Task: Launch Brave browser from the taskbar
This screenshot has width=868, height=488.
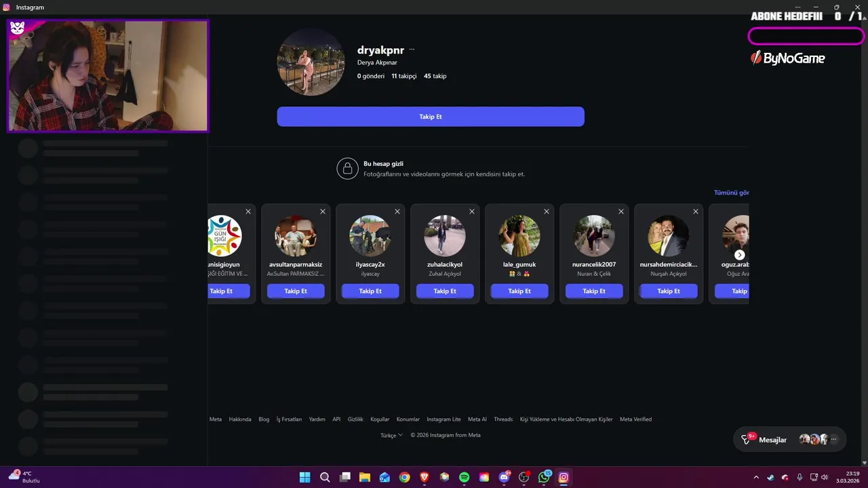Action: tap(425, 477)
